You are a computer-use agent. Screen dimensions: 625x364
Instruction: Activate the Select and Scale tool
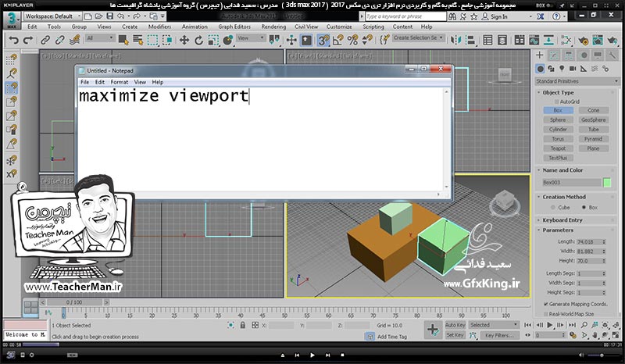(x=213, y=40)
